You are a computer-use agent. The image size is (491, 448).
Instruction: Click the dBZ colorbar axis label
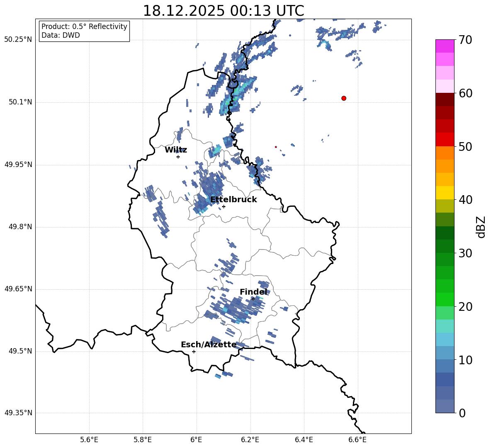[481, 227]
